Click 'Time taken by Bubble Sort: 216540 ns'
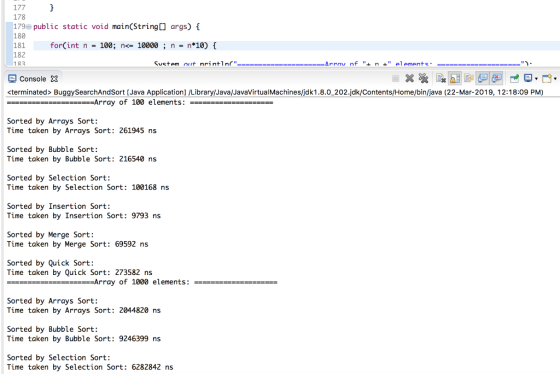 pos(82,159)
